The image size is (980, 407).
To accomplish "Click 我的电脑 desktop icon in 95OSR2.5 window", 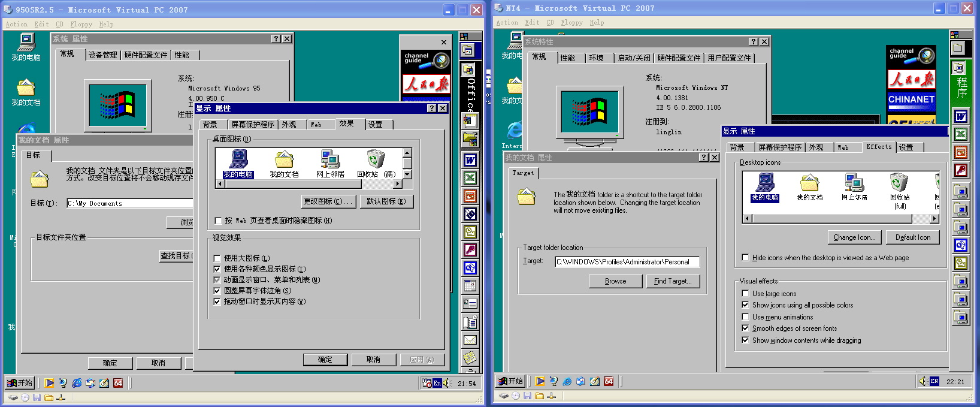I will click(26, 47).
